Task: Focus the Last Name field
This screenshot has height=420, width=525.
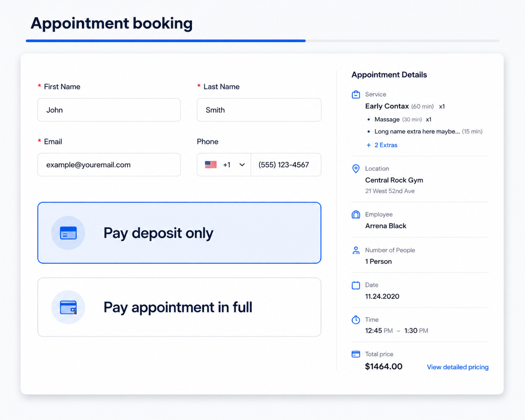Action: coord(259,110)
